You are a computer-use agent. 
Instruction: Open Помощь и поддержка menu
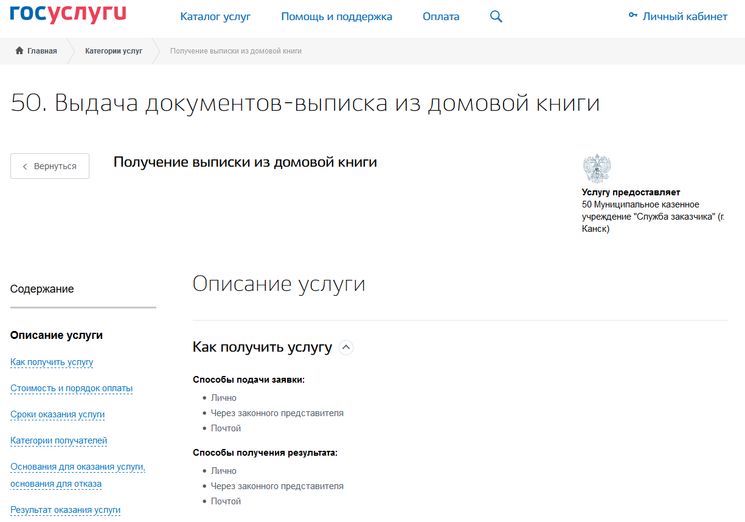point(336,17)
